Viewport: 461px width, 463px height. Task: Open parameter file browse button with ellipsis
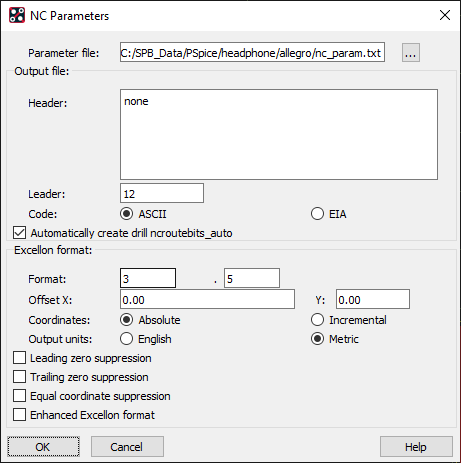410,53
